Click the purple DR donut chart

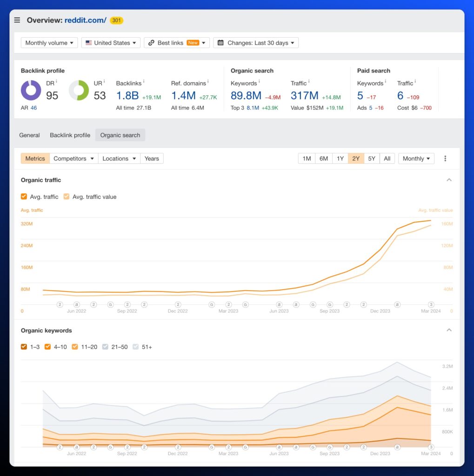click(x=31, y=90)
